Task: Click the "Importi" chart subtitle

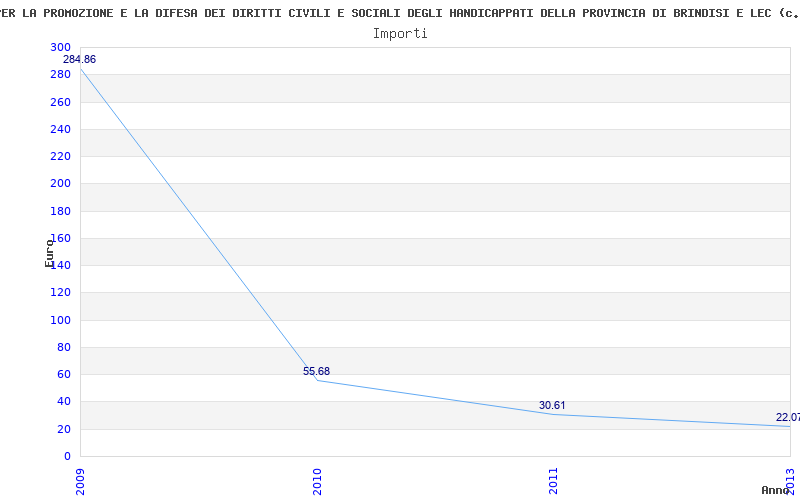Action: (400, 33)
